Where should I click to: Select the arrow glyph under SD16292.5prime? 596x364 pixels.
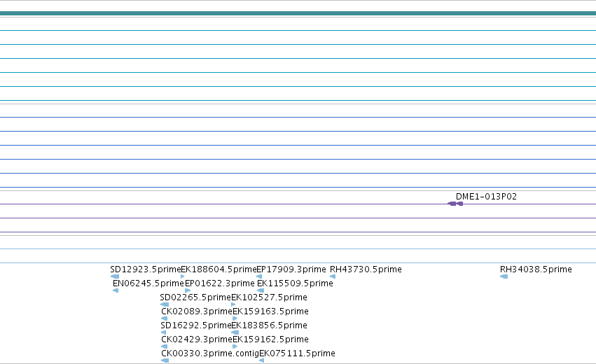(x=163, y=332)
